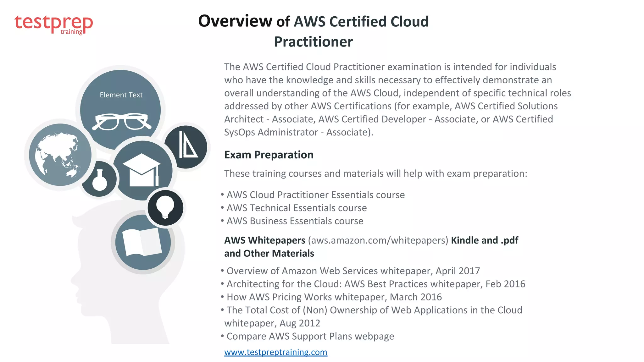Click the lab flask icon
This screenshot has height=362, width=644.
100,180
